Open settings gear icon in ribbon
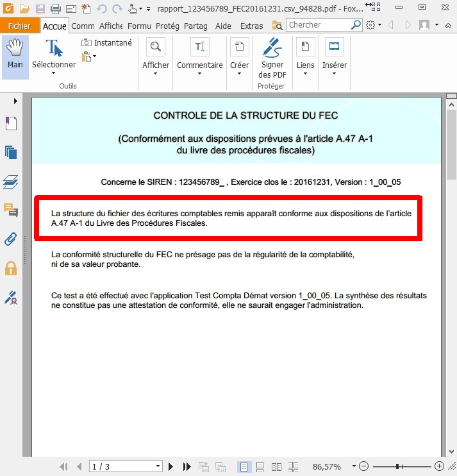457x476 pixels. click(x=370, y=25)
